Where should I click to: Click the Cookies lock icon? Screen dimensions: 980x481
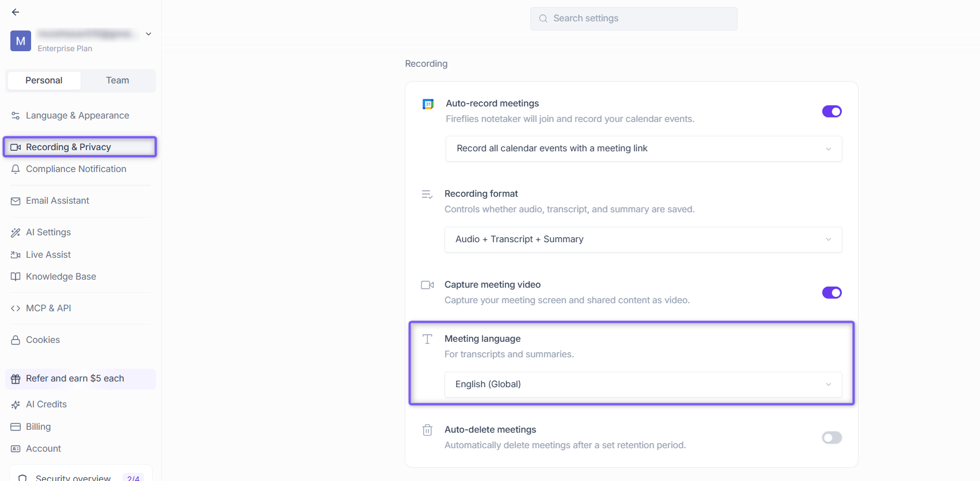16,340
